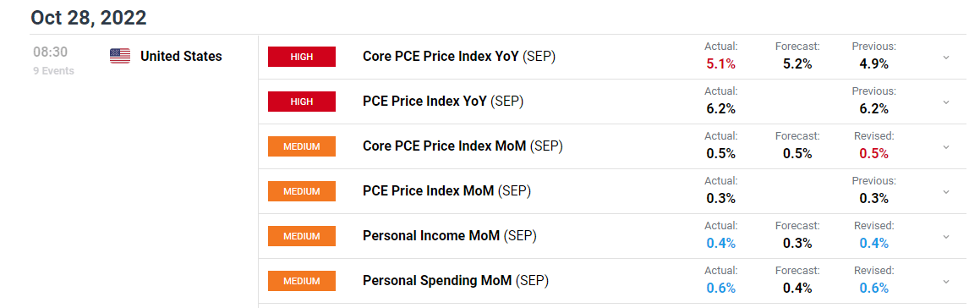
Task: Click the MEDIUM badge for Core PCE MoM
Action: pos(302,146)
